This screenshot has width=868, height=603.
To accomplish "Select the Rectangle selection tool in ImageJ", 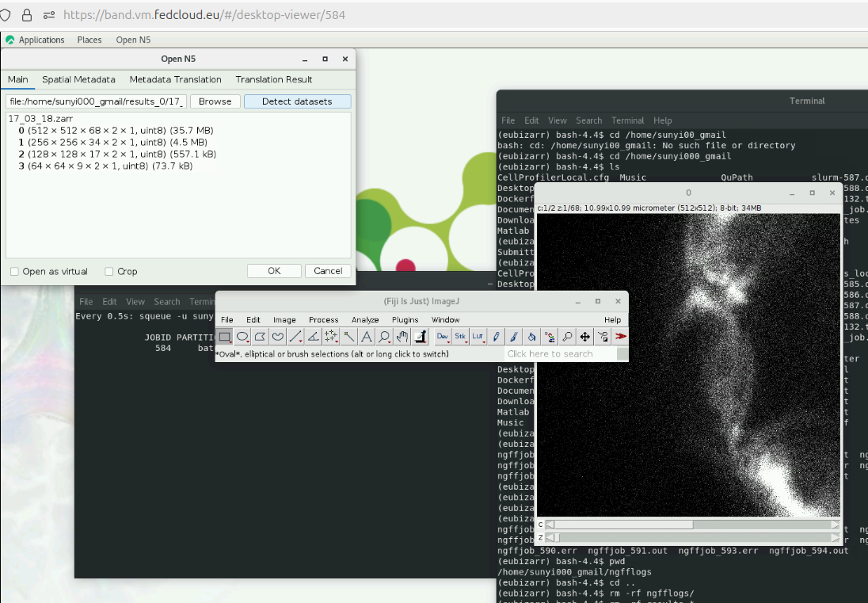I will coord(225,337).
